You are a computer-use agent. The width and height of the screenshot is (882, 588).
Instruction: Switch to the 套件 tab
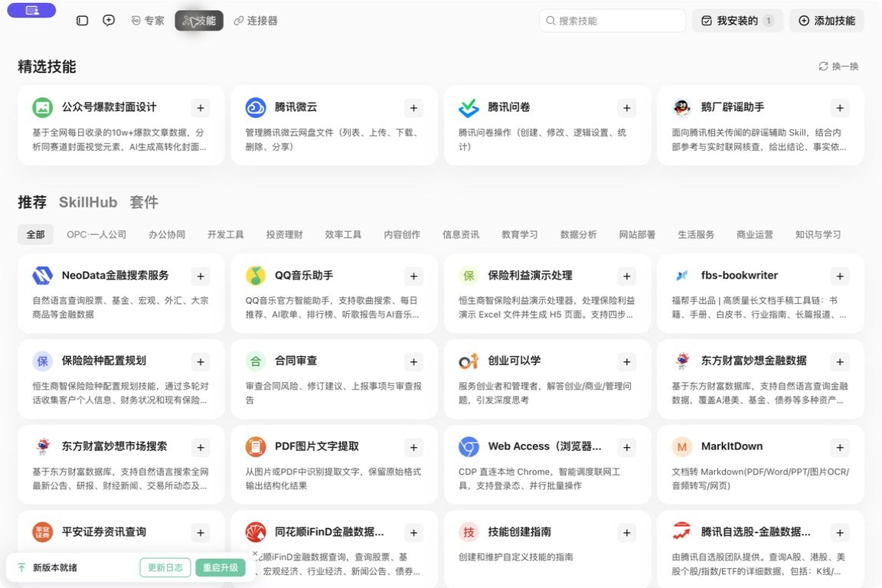pos(144,202)
